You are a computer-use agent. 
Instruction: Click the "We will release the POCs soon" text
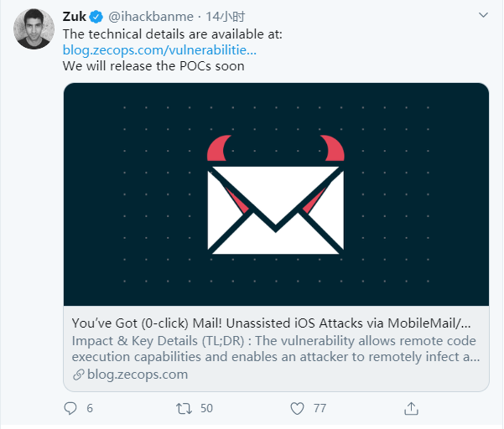153,65
